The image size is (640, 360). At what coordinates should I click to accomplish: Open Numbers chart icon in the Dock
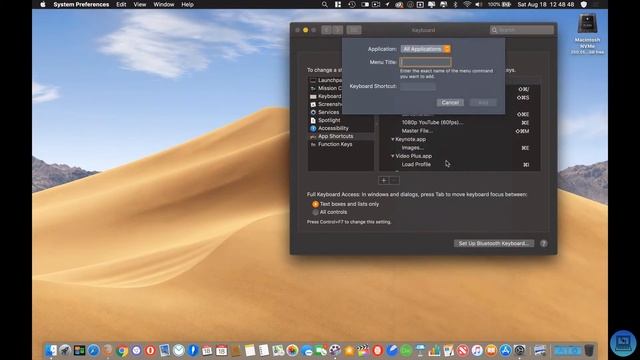pyautogui.click(x=434, y=350)
